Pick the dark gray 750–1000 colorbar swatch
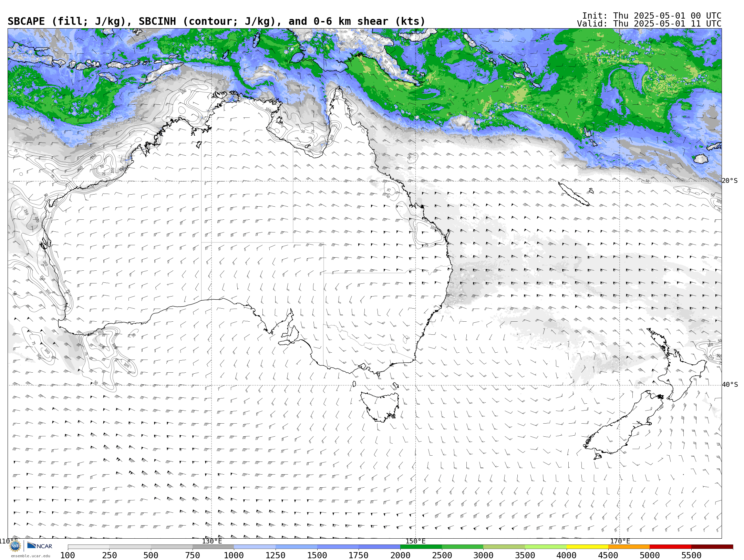 coord(213,547)
